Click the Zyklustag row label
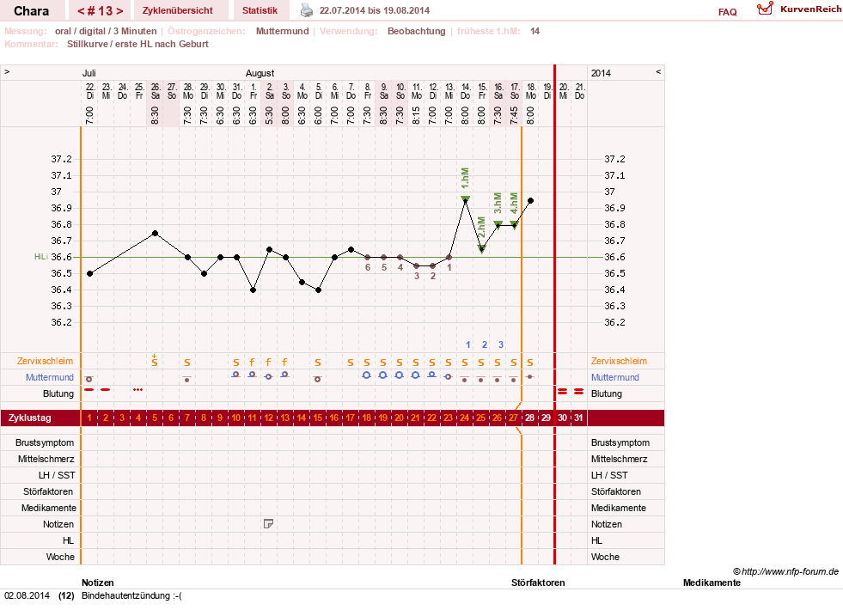The width and height of the screenshot is (843, 616). pyautogui.click(x=29, y=418)
